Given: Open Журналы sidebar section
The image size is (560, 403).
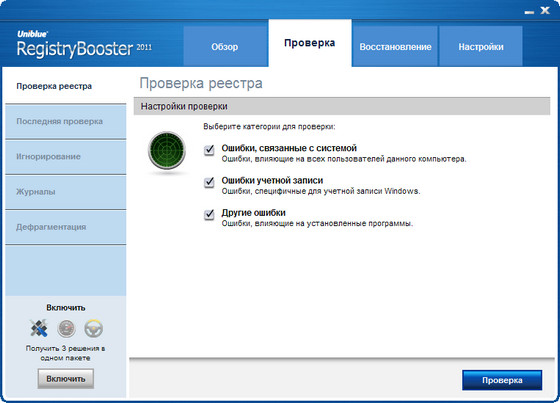Looking at the screenshot, I should click(x=66, y=192).
